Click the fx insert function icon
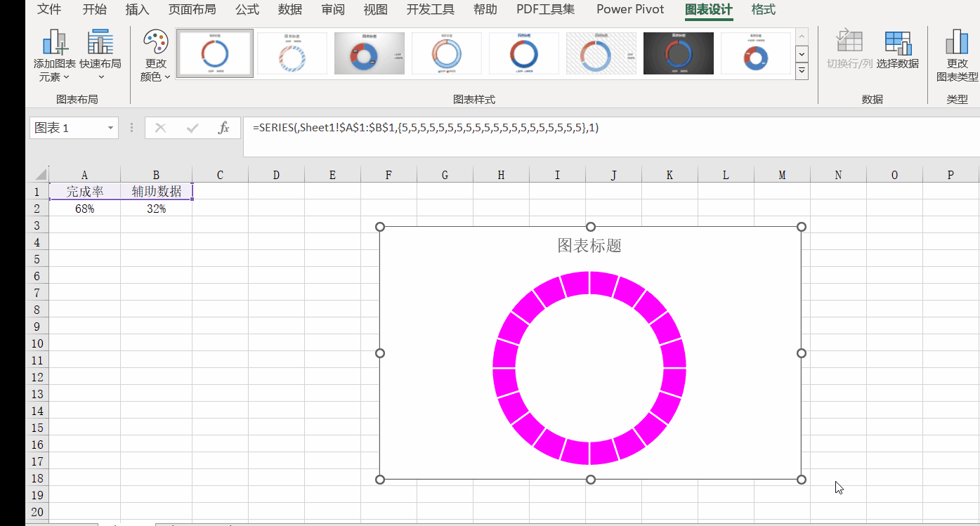The width and height of the screenshot is (980, 526). tap(224, 128)
